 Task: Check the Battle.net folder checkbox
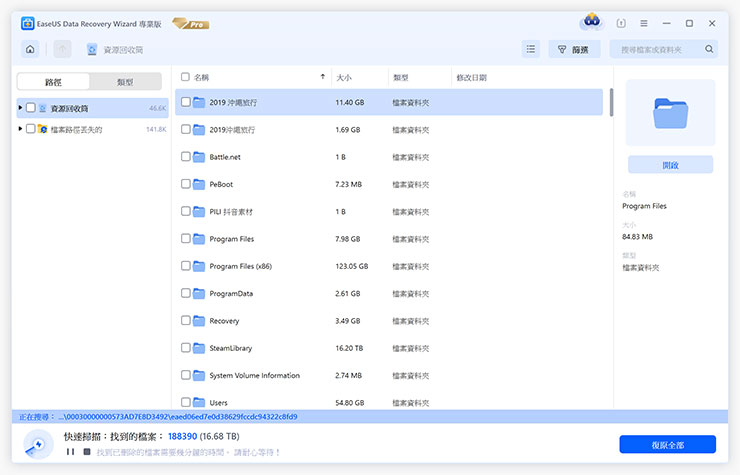click(185, 157)
